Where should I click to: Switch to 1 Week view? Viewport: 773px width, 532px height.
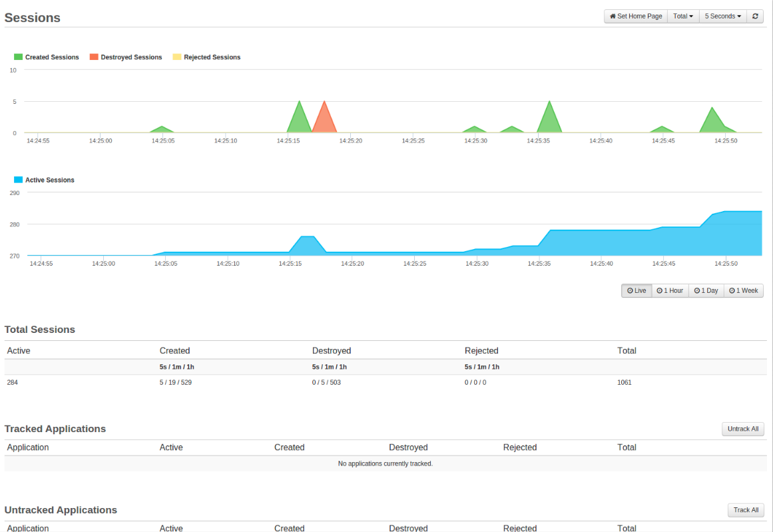point(743,290)
